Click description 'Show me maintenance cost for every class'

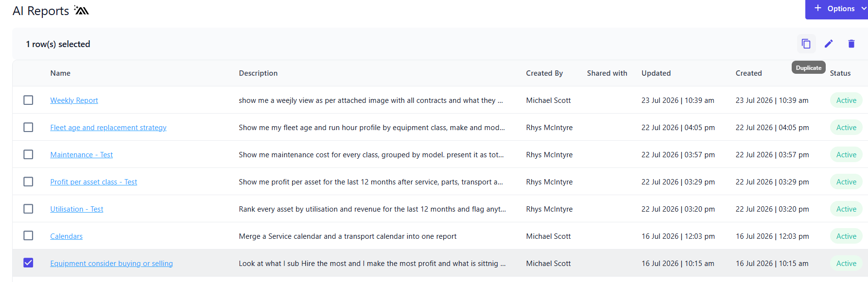click(x=371, y=155)
